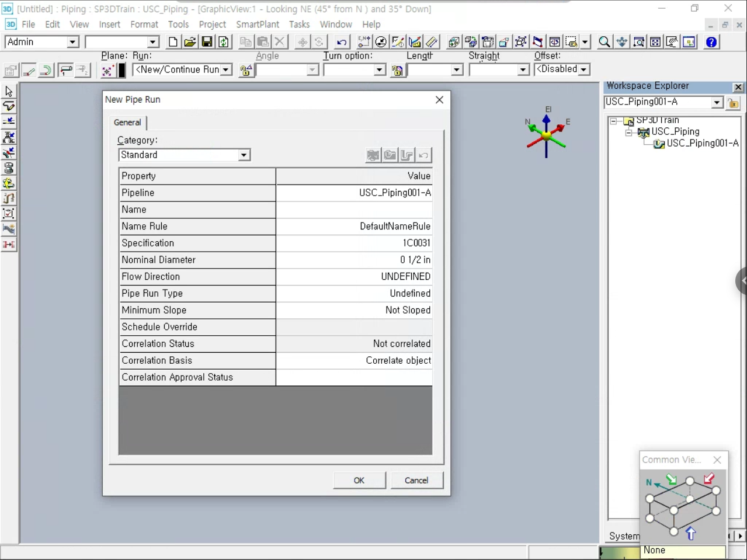The image size is (747, 560).
Task: Close the Common Views panel
Action: coord(717,460)
